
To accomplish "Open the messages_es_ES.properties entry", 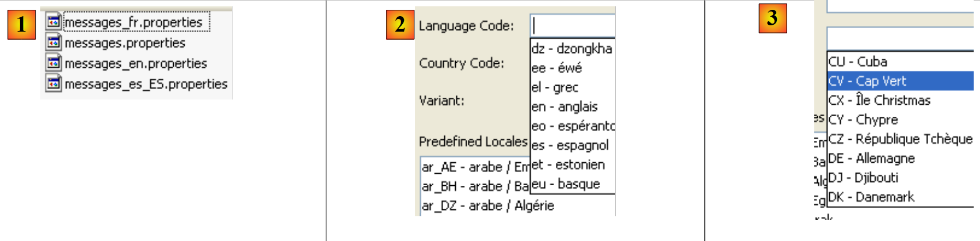I will [x=146, y=85].
